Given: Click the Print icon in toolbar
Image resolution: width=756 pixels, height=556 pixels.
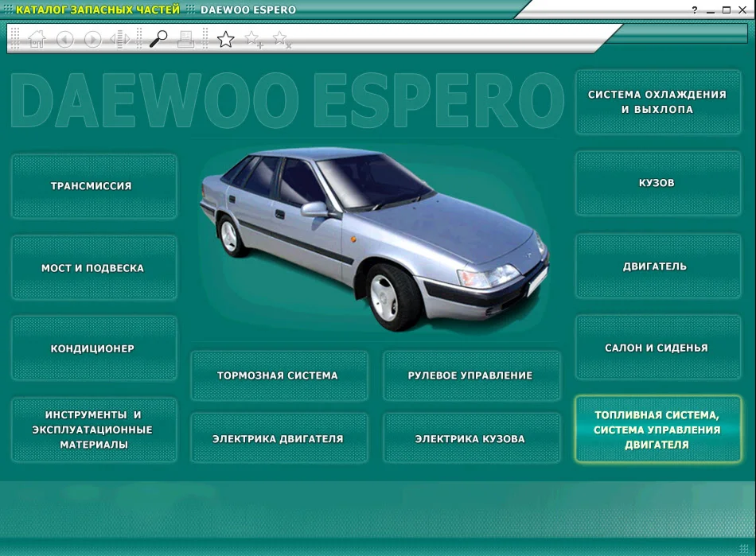Looking at the screenshot, I should [185, 39].
